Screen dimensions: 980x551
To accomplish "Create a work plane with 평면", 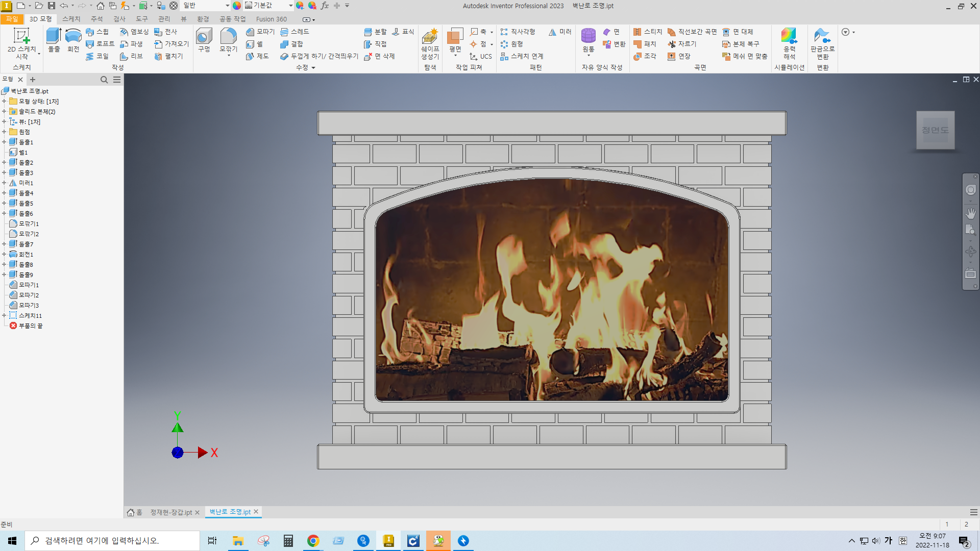I will pos(455,41).
